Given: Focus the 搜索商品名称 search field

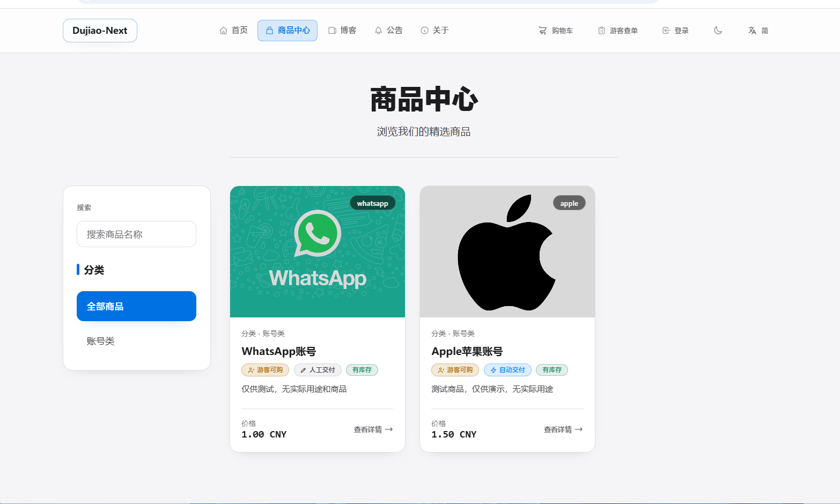Looking at the screenshot, I should [x=136, y=234].
